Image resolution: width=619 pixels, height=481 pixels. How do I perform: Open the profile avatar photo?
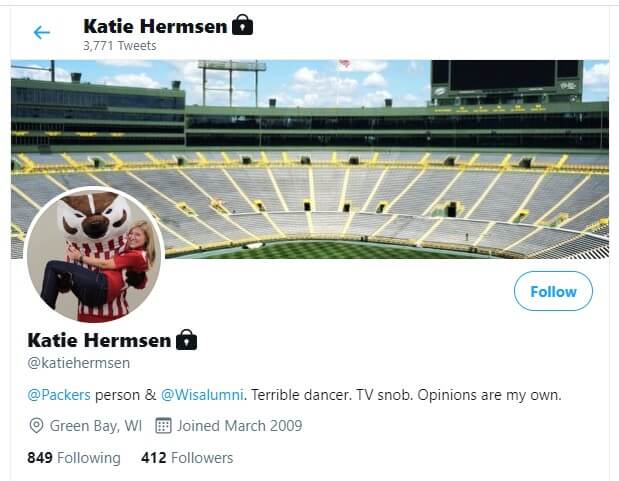coord(93,255)
